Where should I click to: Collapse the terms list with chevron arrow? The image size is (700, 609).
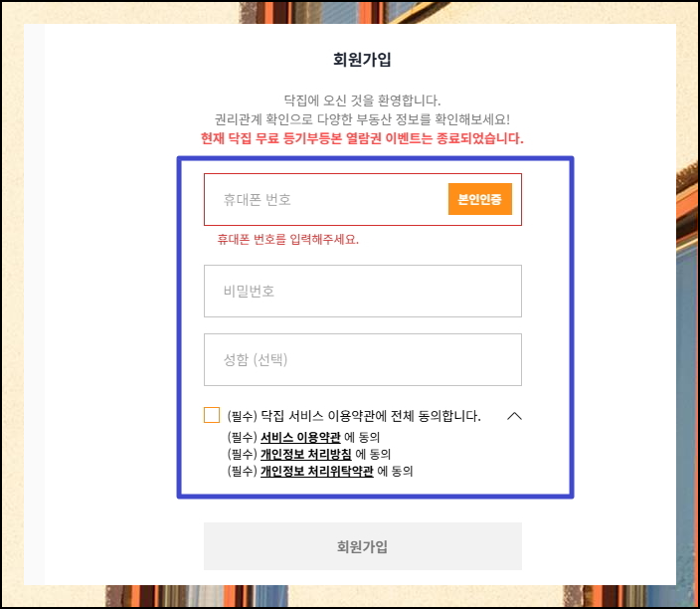pos(514,416)
